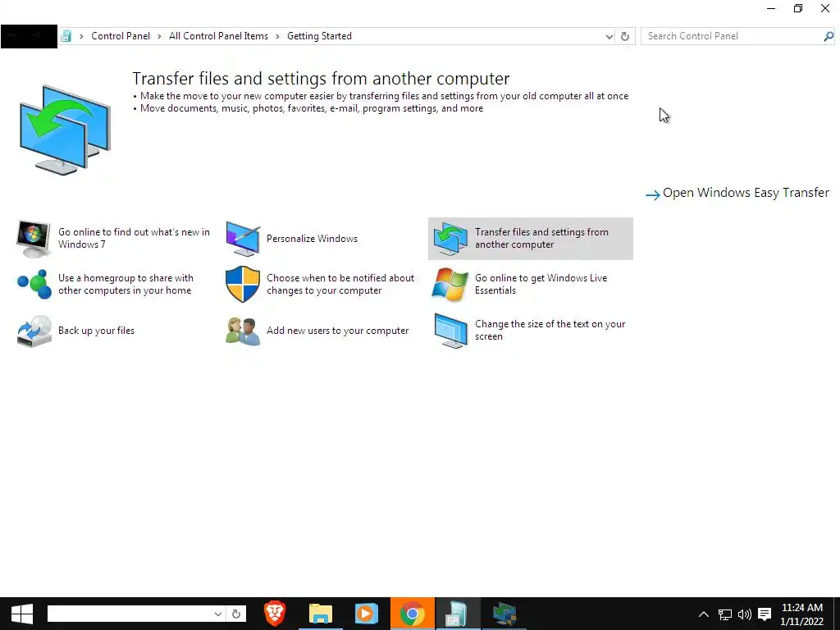Launch Google Chrome from taskbar
The height and width of the screenshot is (630, 840).
pyautogui.click(x=412, y=614)
